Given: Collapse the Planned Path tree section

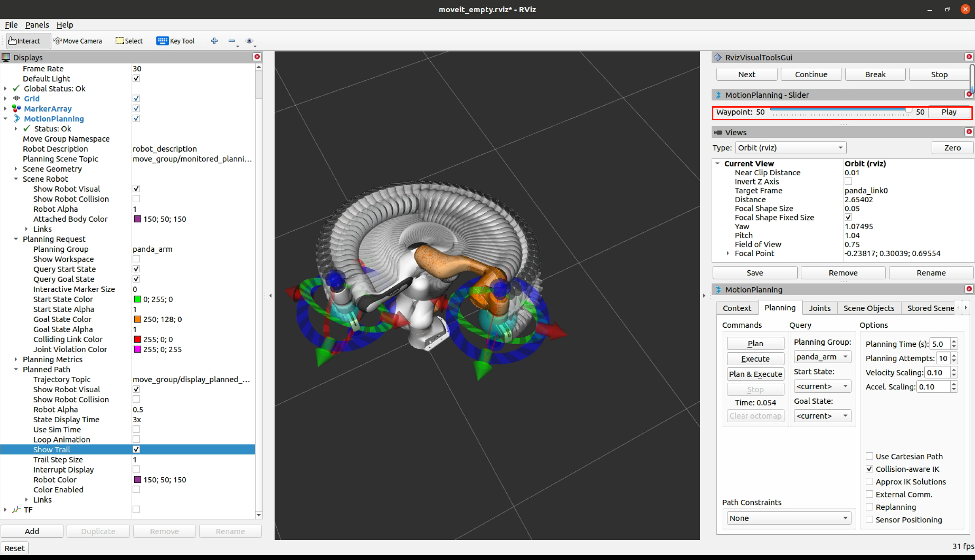Looking at the screenshot, I should 16,369.
